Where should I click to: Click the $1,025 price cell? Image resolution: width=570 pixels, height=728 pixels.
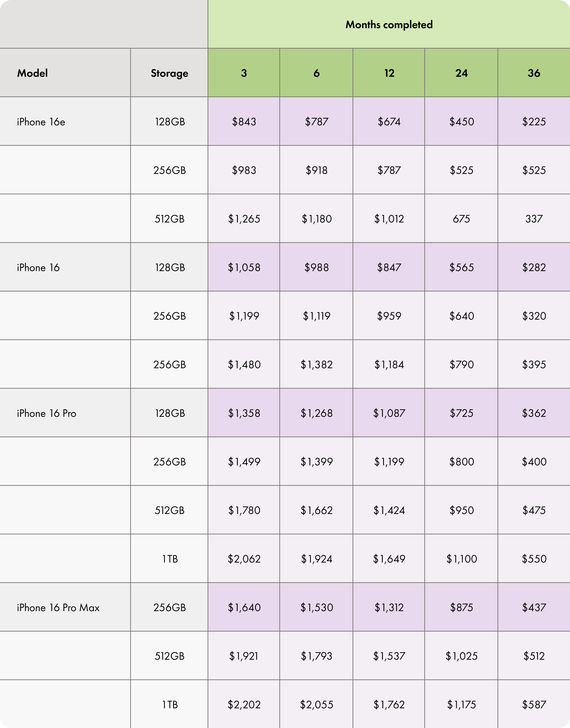pos(461,656)
